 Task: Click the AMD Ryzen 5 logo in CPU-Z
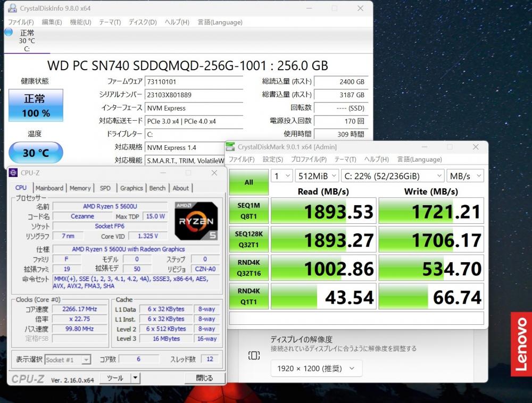(x=196, y=221)
